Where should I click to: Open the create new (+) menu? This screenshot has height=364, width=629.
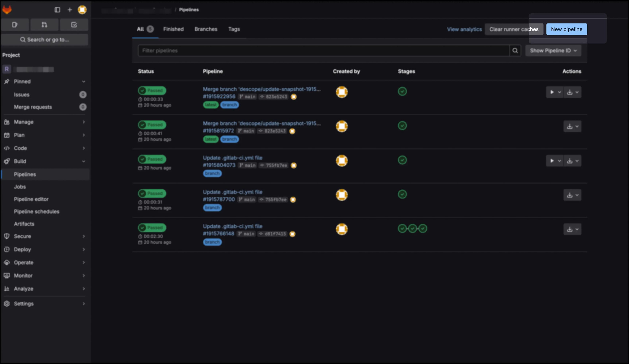(70, 10)
